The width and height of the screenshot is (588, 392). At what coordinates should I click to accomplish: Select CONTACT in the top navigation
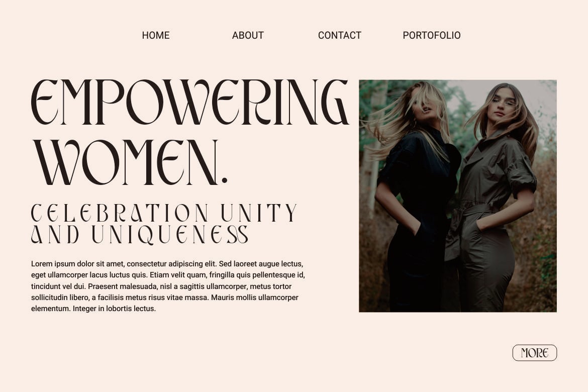pos(340,35)
